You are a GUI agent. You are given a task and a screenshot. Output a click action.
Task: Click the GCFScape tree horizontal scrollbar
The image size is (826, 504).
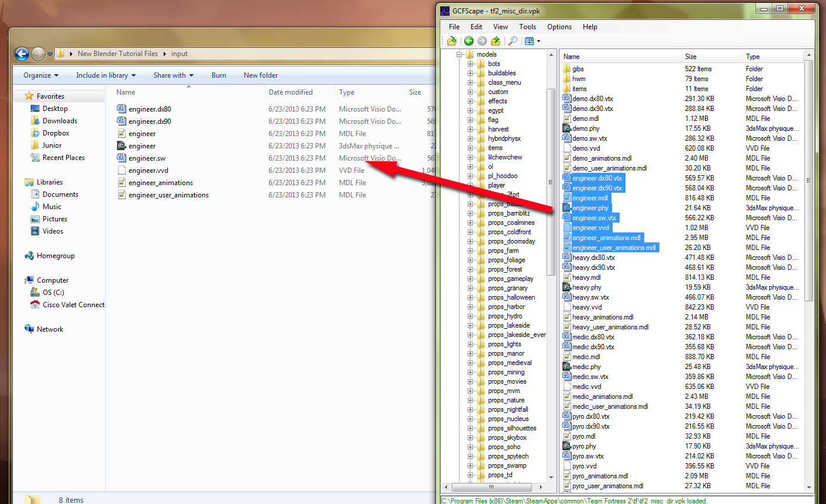point(491,486)
